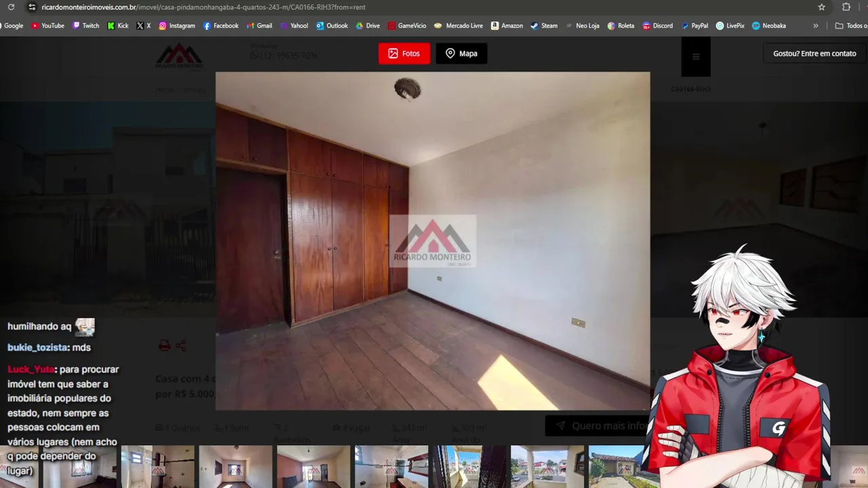Click Gostou? Entre em contato button
The image size is (868, 488).
click(x=814, y=54)
